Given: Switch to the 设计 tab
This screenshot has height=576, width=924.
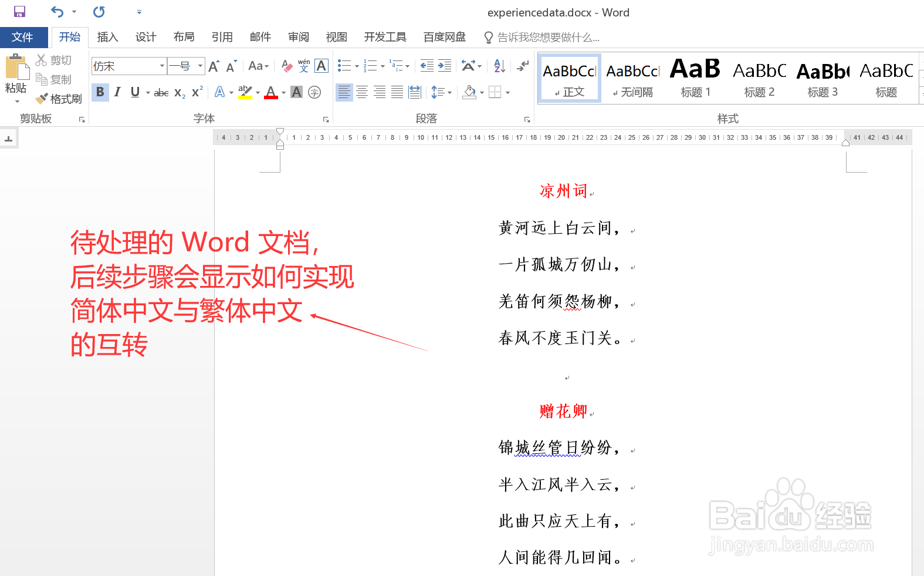Looking at the screenshot, I should pos(145,37).
